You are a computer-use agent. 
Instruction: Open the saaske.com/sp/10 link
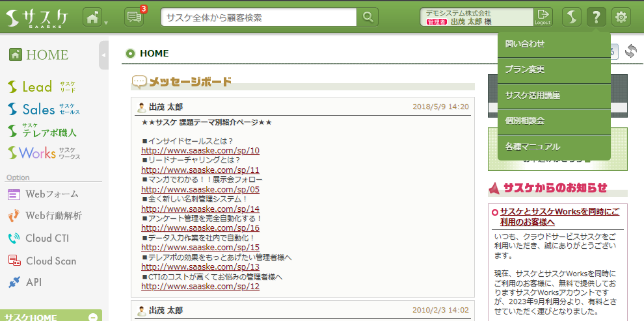click(200, 151)
